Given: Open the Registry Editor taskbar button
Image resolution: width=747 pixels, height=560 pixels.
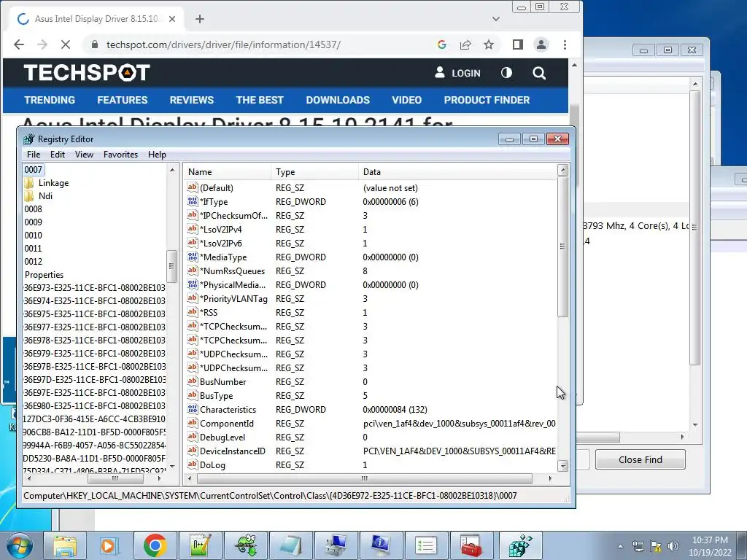Looking at the screenshot, I should [520, 545].
